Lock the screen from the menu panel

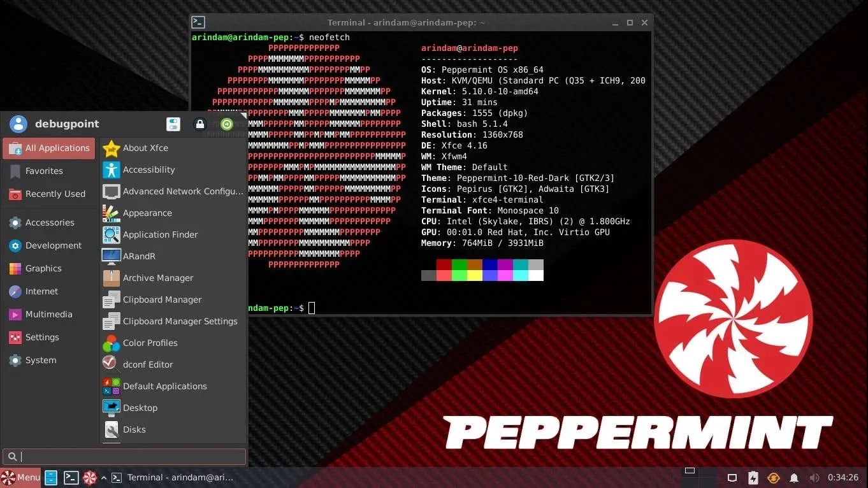pyautogui.click(x=200, y=124)
